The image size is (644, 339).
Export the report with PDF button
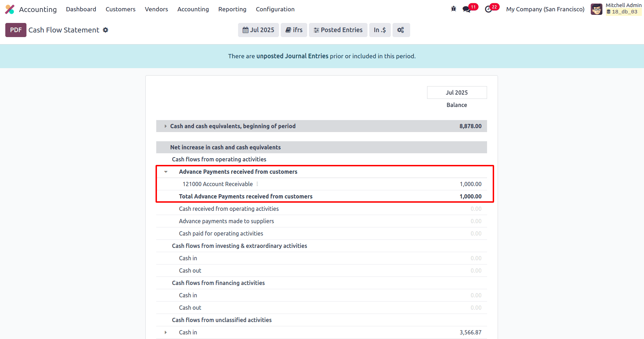[x=16, y=30]
